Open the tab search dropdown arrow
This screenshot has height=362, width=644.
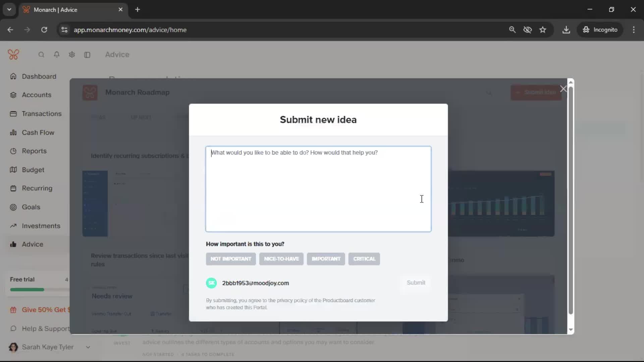9,9
